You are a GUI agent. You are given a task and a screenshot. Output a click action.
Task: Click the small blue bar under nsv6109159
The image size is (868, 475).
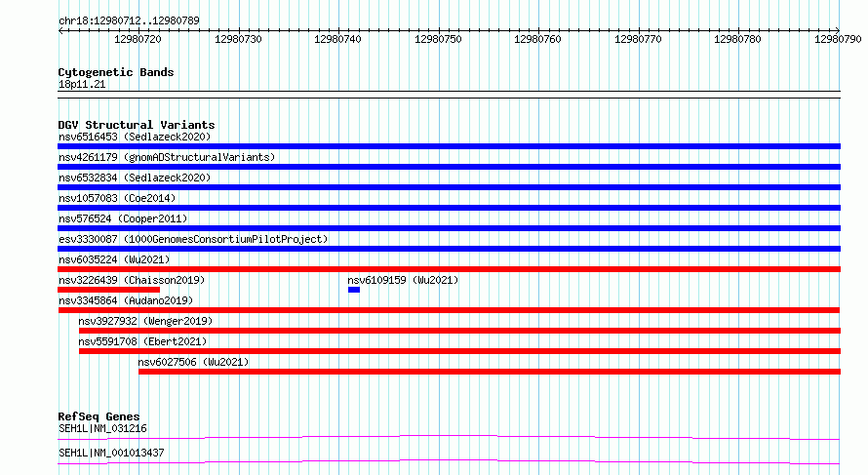(354, 290)
